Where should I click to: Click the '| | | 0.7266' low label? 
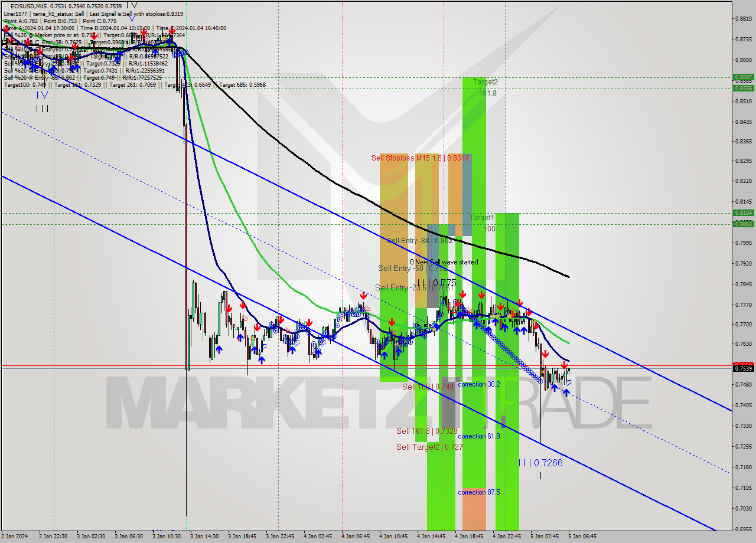click(x=540, y=463)
